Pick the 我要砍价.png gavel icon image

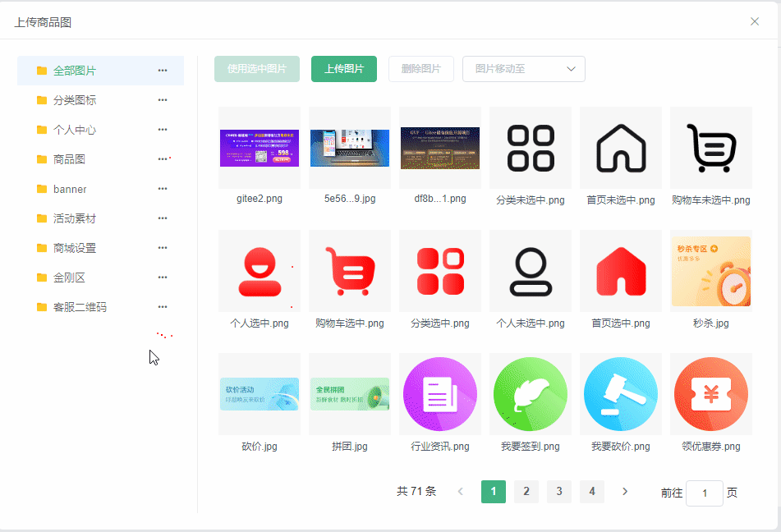tap(620, 394)
